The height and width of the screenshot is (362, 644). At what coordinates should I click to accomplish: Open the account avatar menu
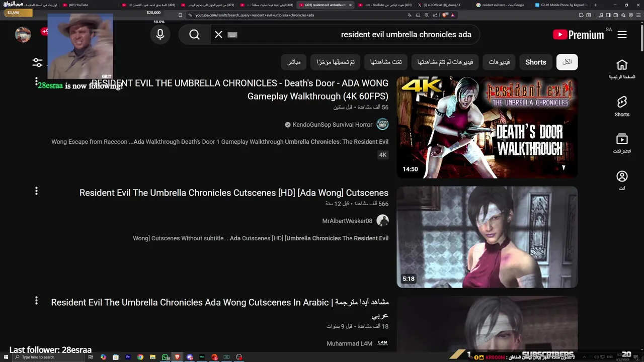[23, 34]
